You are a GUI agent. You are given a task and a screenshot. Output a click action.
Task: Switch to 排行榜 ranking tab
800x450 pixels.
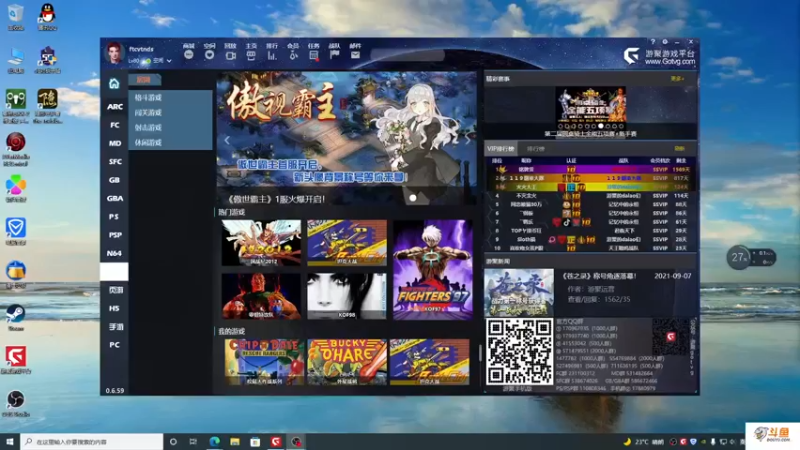(536, 149)
